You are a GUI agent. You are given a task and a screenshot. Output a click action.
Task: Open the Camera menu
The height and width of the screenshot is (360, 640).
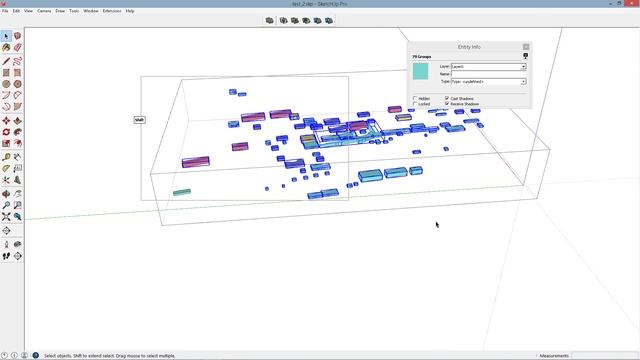click(44, 11)
